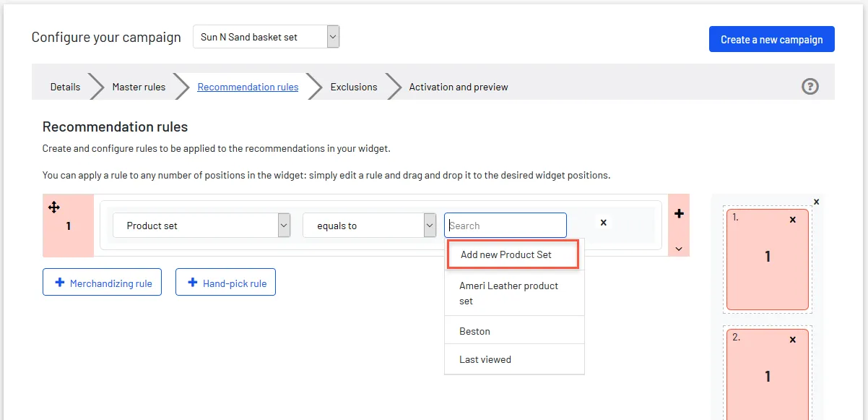This screenshot has width=868, height=420.
Task: Remove widget position 1 with its x
Action: click(x=793, y=219)
